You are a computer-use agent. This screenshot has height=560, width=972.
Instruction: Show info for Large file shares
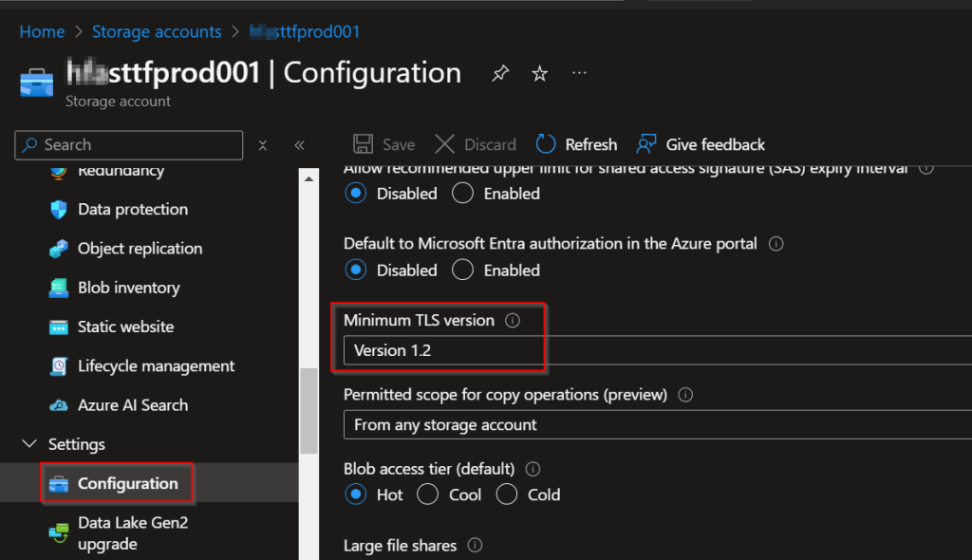(475, 545)
